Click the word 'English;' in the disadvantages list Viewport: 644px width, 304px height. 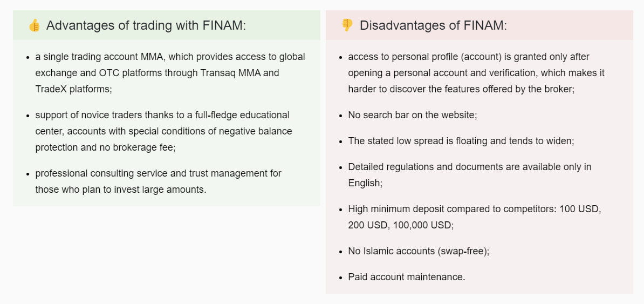pos(365,183)
